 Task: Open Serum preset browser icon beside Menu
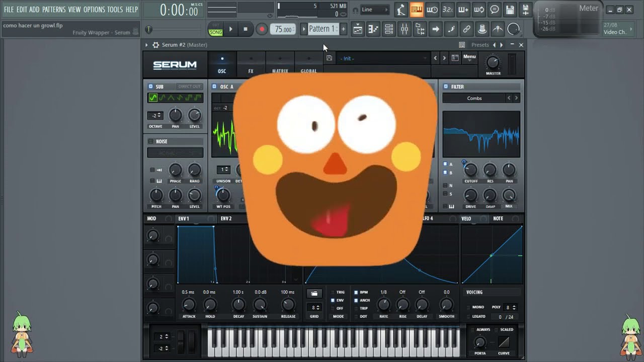[x=455, y=58]
